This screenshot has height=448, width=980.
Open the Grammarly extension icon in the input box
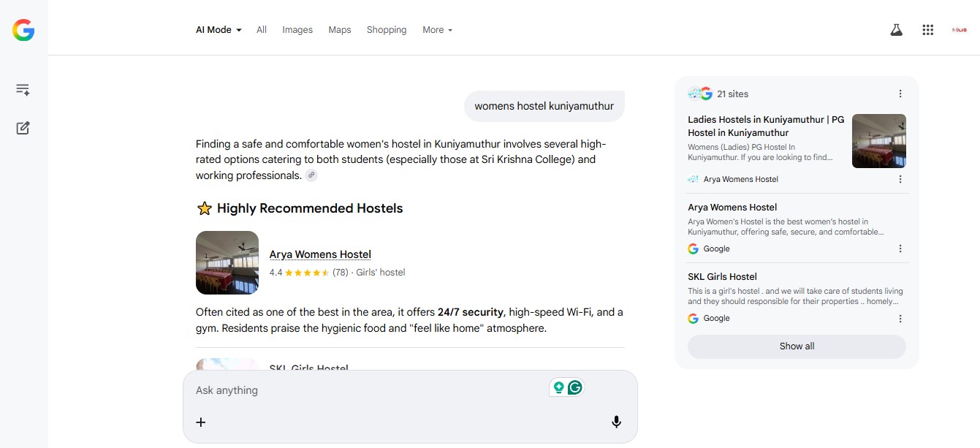(x=575, y=387)
